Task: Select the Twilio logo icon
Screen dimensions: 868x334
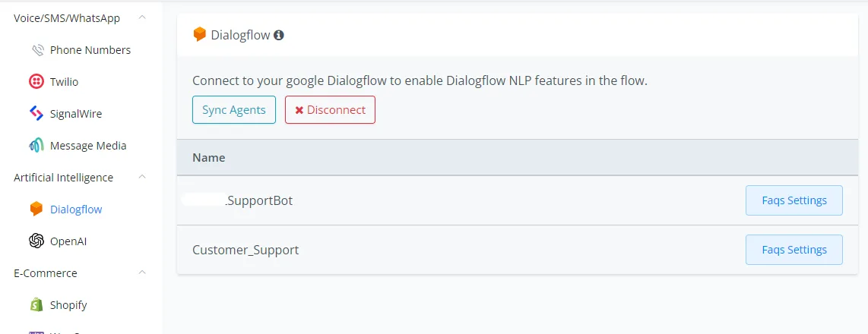Action: pos(36,82)
